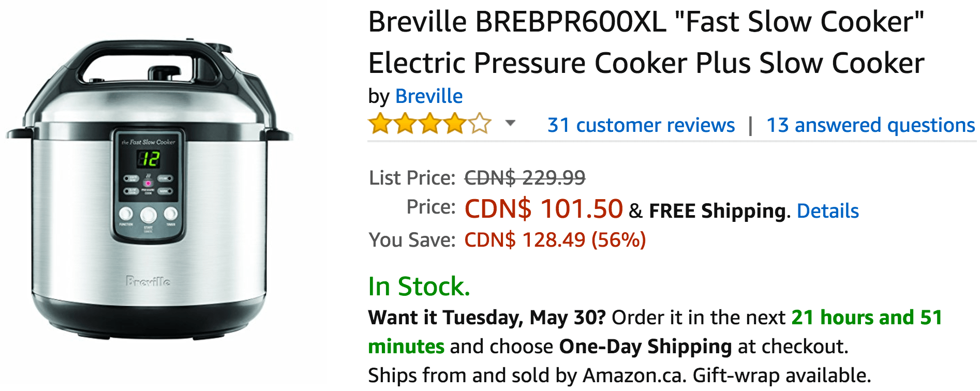Viewport: 980px width, 391px height.
Task: Click the empty fifth rating star
Action: [x=480, y=125]
